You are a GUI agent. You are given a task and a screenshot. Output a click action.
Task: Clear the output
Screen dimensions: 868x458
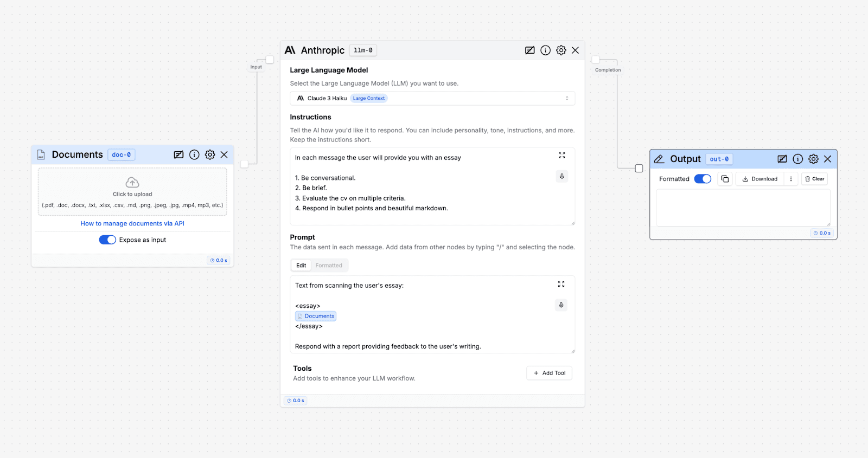(814, 179)
